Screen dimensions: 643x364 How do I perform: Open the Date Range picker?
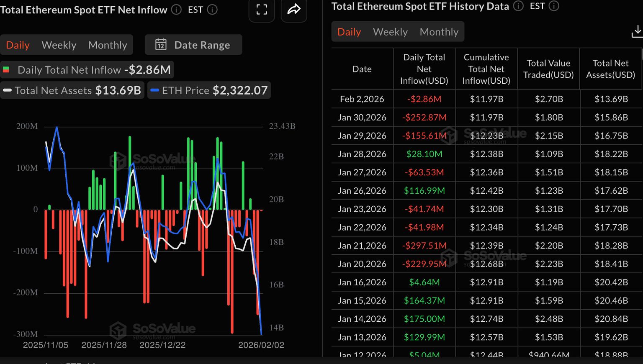coord(193,45)
